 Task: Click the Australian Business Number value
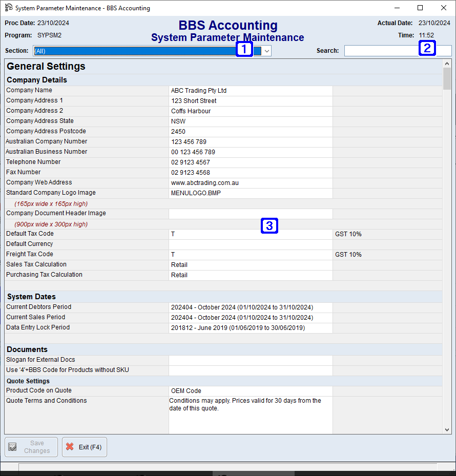(x=250, y=152)
